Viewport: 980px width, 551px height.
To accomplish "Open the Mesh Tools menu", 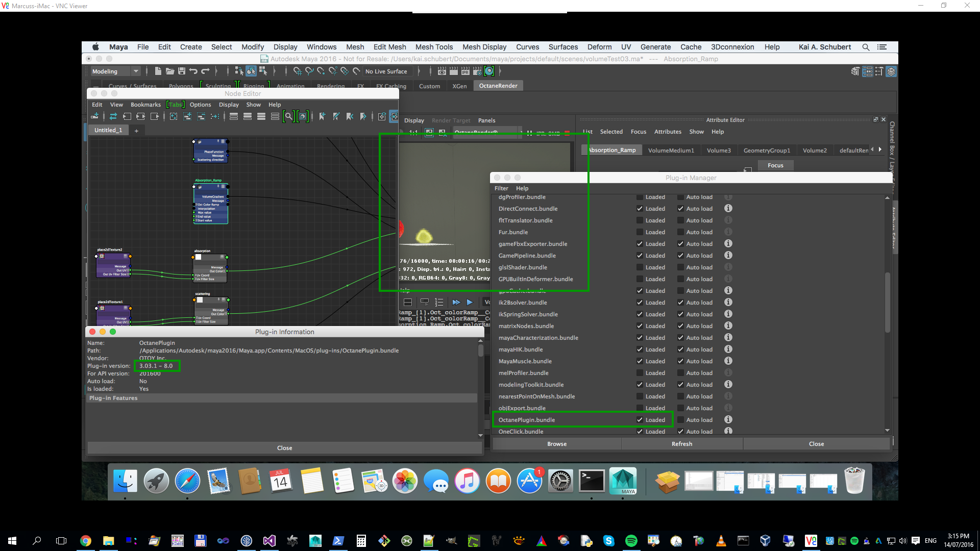I will click(434, 47).
